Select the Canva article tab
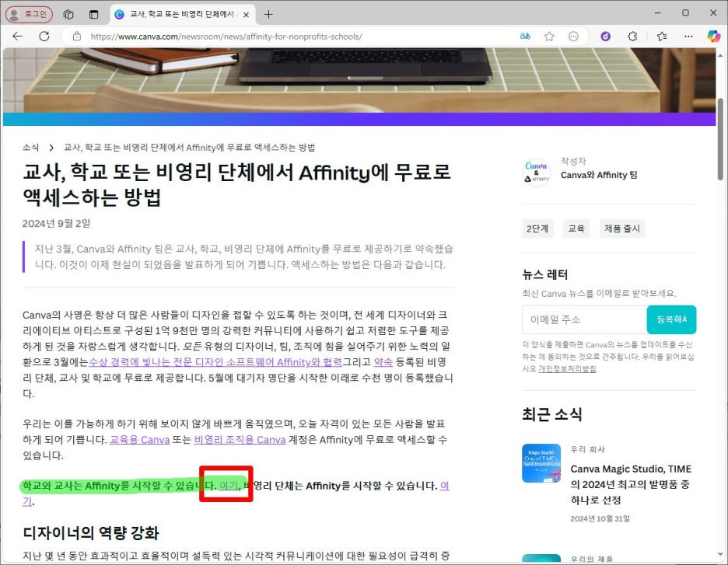Screen dimensions: 728x565 coord(183,15)
